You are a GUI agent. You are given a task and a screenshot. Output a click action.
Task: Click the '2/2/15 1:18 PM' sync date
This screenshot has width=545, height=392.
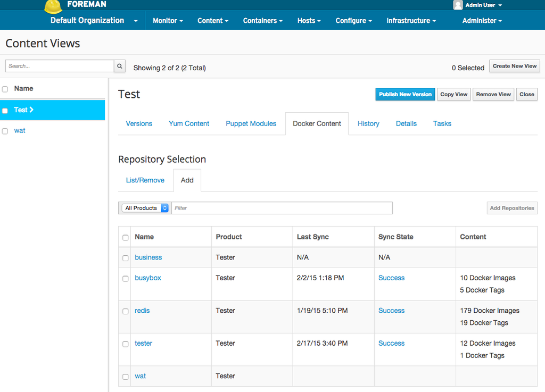[320, 278]
